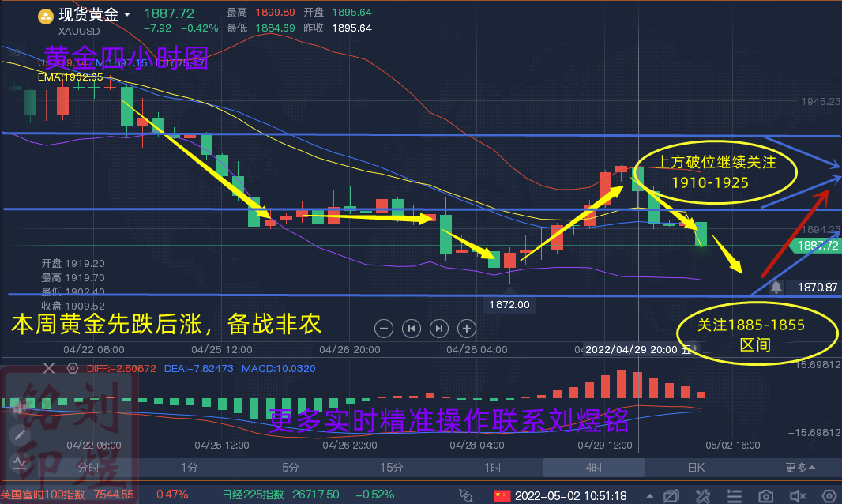Image resolution: width=842 pixels, height=504 pixels.
Task: Switch to the 日K timeframe tab
Action: tap(696, 468)
